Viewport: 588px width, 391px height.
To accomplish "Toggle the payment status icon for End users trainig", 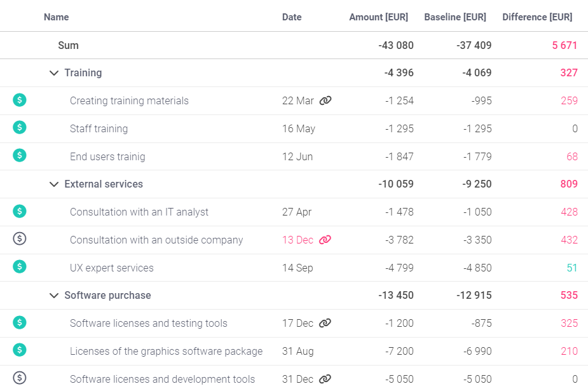I will pyautogui.click(x=20, y=156).
